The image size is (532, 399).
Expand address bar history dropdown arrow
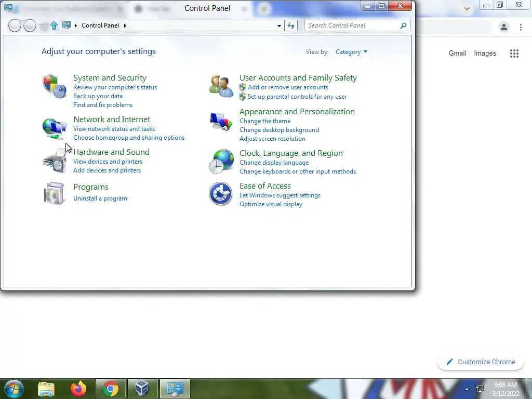279,25
